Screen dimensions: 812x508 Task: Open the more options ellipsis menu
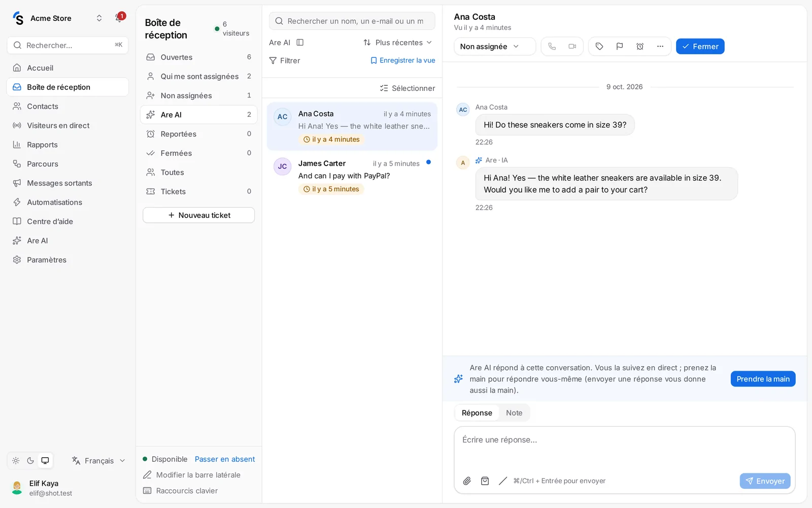coord(660,46)
